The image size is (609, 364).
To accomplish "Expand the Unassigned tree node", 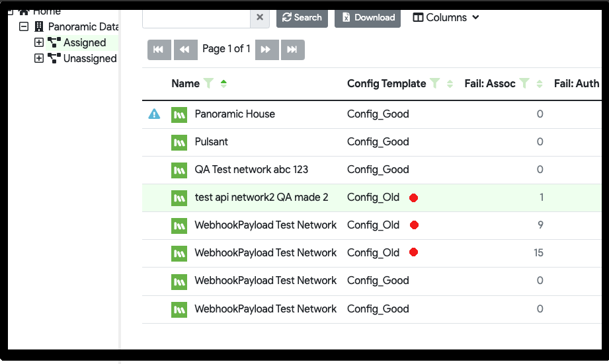I will (x=39, y=59).
